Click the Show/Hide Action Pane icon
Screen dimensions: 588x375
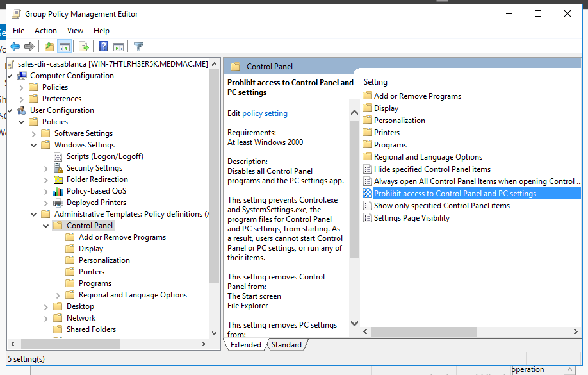(119, 46)
